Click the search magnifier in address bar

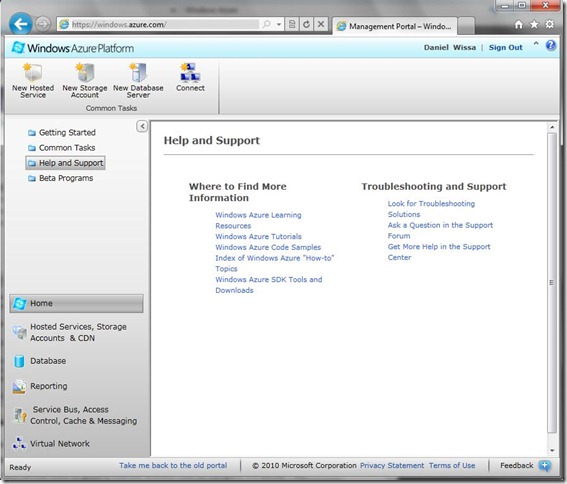pos(267,24)
